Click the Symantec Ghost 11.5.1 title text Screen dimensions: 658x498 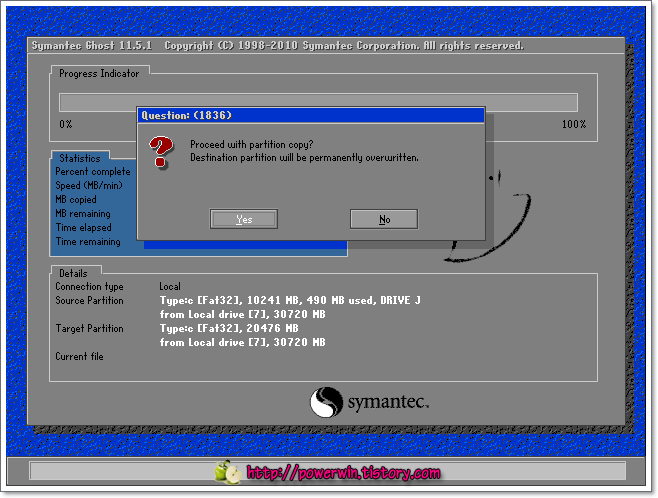pyautogui.click(x=92, y=45)
